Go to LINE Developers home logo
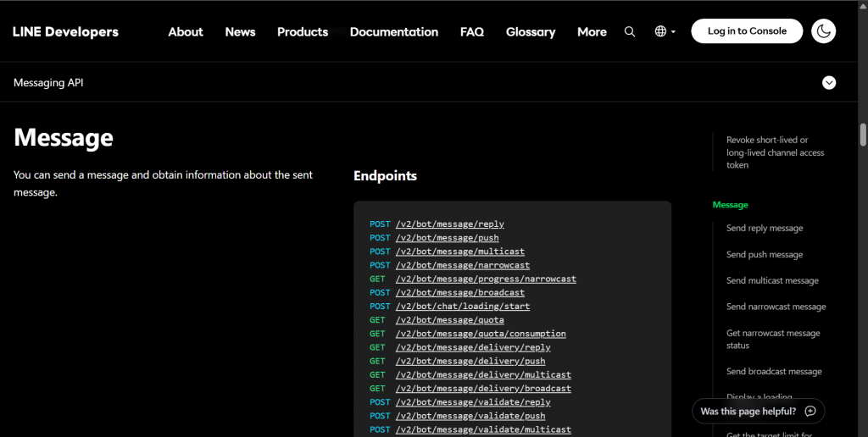868x437 pixels. 65,32
